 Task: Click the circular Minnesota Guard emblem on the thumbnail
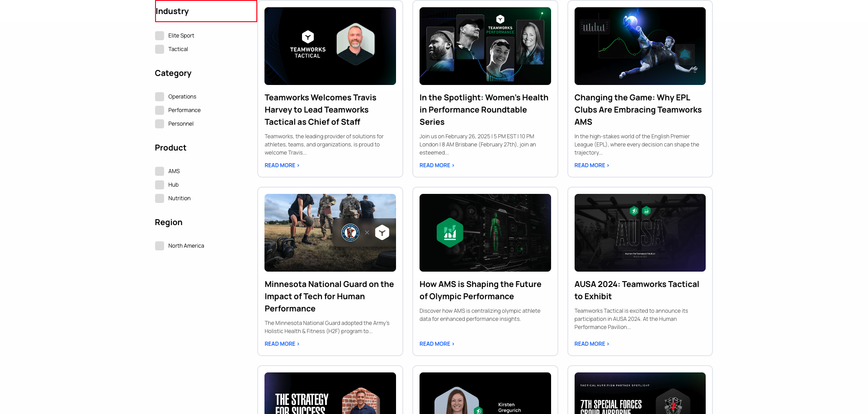352,232
